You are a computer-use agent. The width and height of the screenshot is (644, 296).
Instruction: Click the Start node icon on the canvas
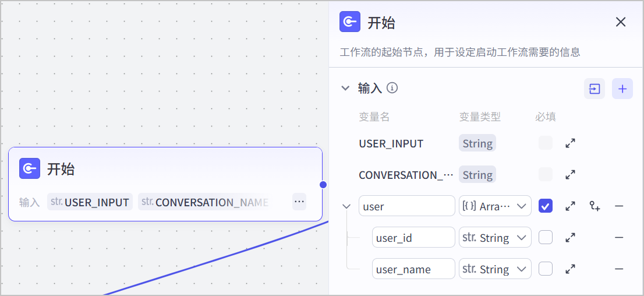point(30,168)
